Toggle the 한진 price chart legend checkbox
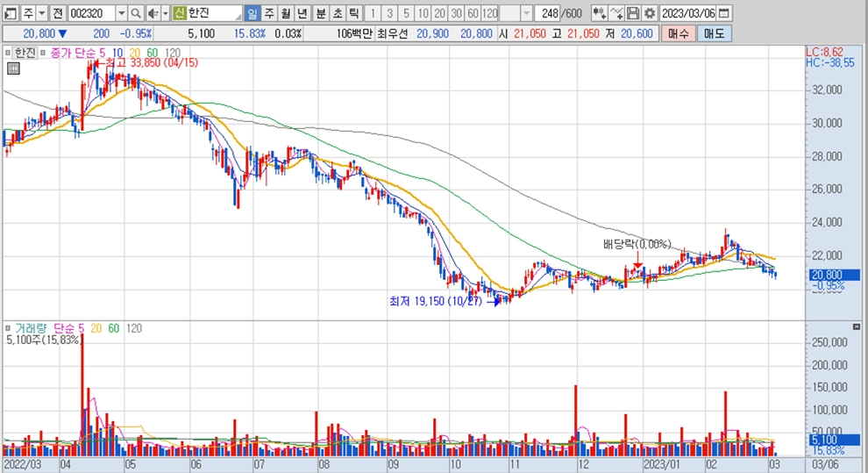 [x=8, y=53]
